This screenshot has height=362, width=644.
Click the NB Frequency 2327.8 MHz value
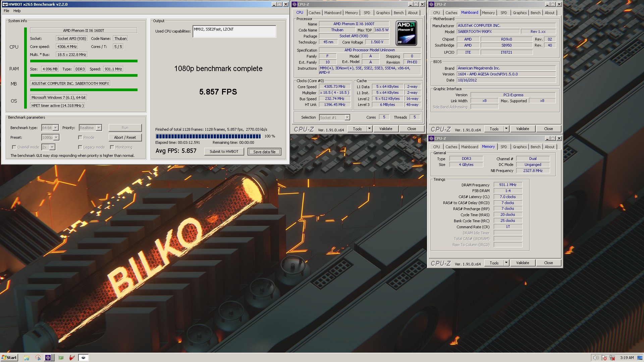pyautogui.click(x=533, y=171)
